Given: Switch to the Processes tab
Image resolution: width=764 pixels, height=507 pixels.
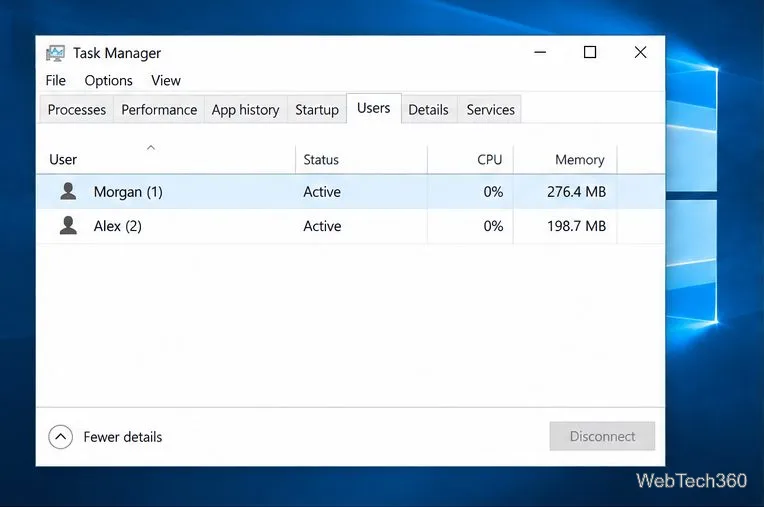Looking at the screenshot, I should point(76,110).
